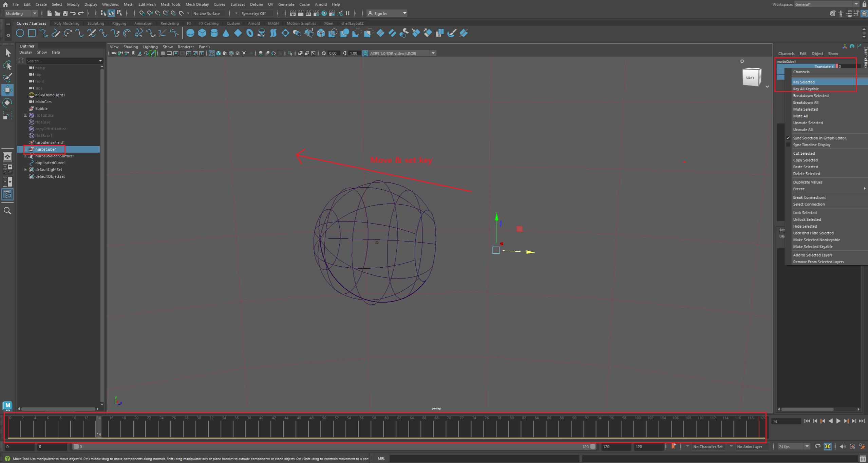This screenshot has width=868, height=463.
Task: Click the search magnifier icon in sidebar
Action: (7, 211)
